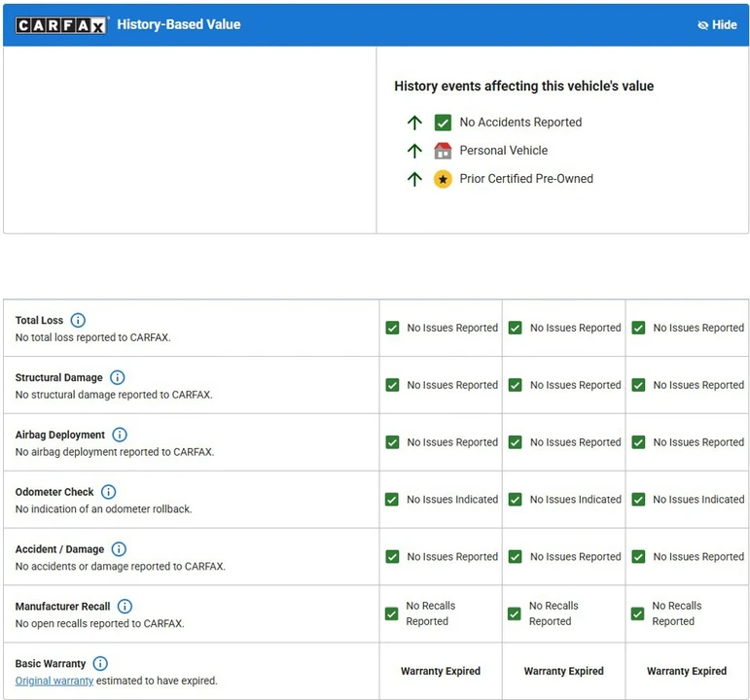Click third owner Manufacturer Recall green check
This screenshot has height=700, width=750.
point(637,613)
